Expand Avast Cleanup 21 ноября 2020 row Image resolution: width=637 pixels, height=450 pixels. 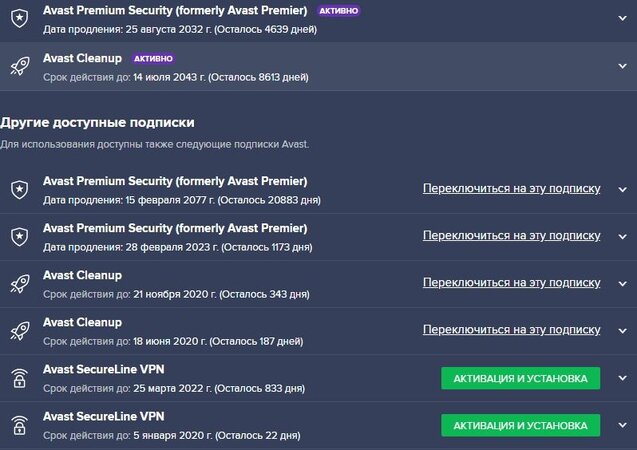pyautogui.click(x=622, y=283)
